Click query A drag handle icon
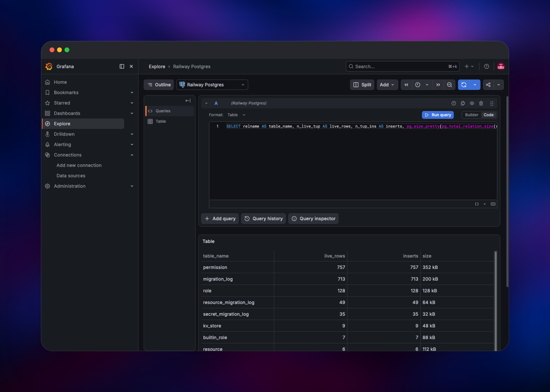The width and height of the screenshot is (550, 392). pos(492,103)
